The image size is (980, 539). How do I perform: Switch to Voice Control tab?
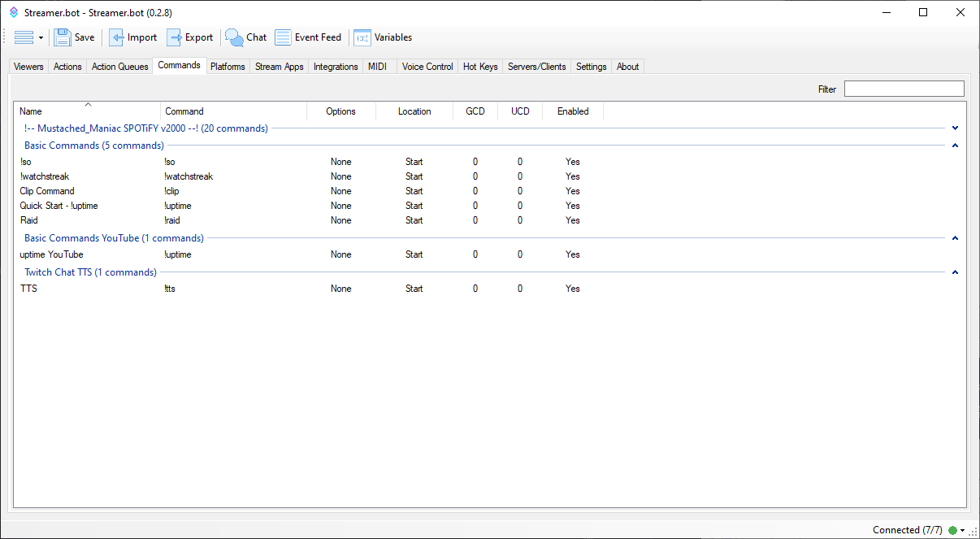pos(427,67)
